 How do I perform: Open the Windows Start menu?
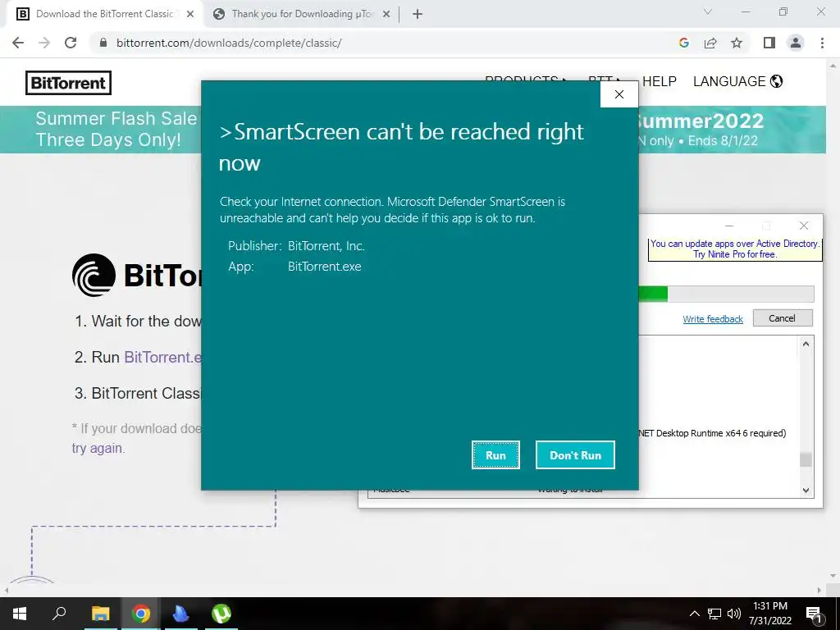pyautogui.click(x=20, y=614)
